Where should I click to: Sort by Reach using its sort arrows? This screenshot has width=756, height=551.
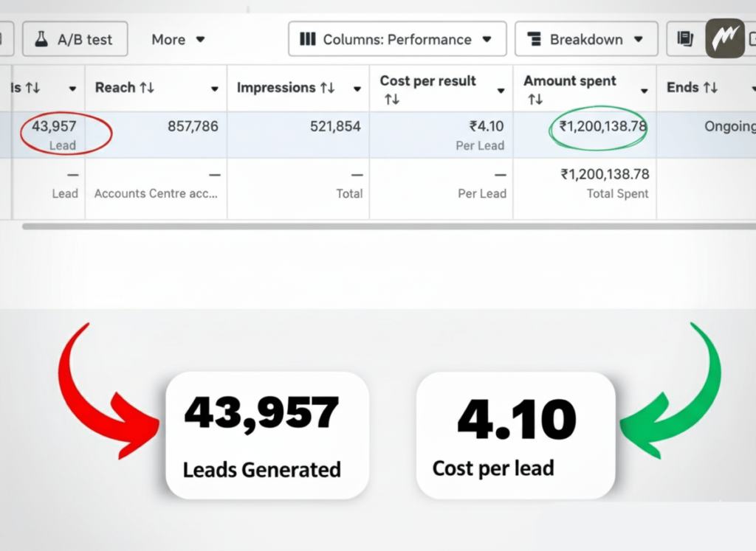[146, 88]
